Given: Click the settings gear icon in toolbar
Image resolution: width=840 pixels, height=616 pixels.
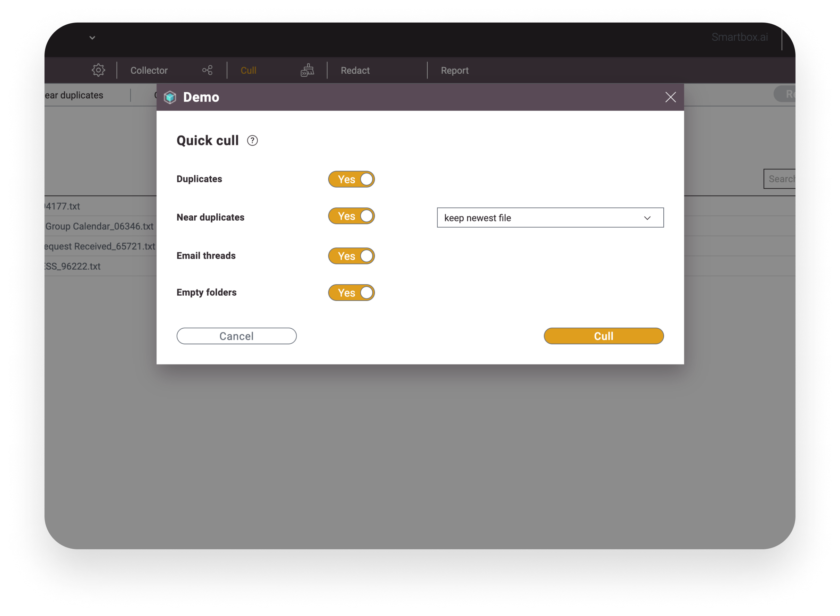Looking at the screenshot, I should click(x=98, y=70).
